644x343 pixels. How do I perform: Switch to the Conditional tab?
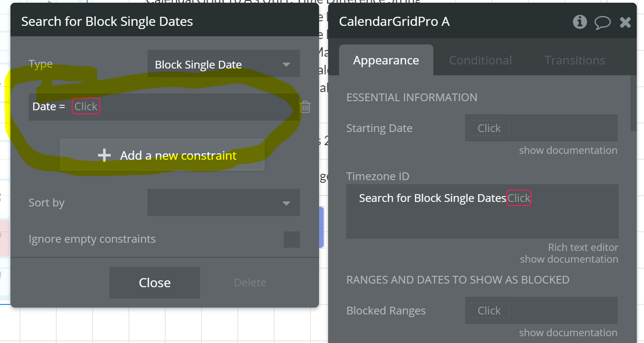[480, 60]
